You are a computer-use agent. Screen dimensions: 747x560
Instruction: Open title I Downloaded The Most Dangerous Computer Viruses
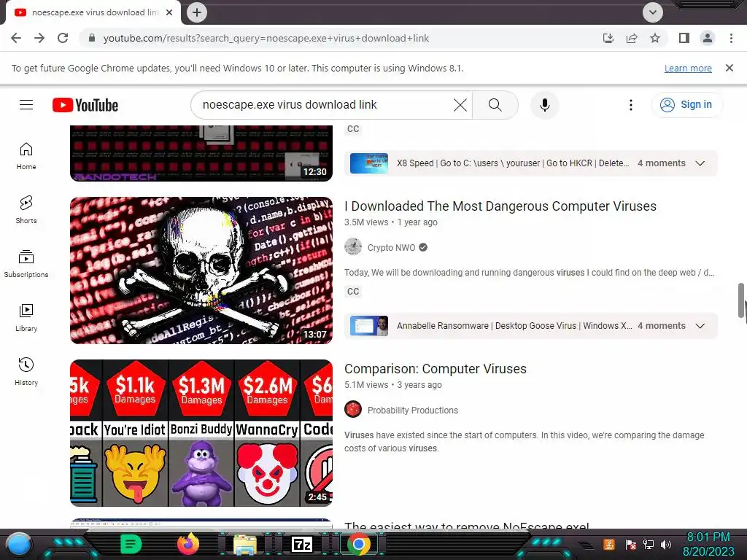(500, 206)
